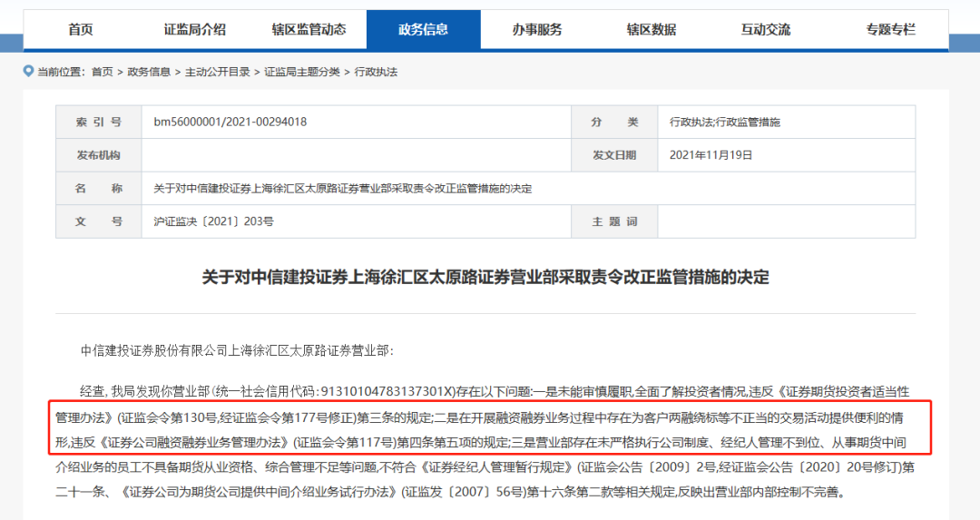The image size is (980, 520).
Task: Follow the 政务信息 breadcrumb link
Action: pyautogui.click(x=149, y=72)
